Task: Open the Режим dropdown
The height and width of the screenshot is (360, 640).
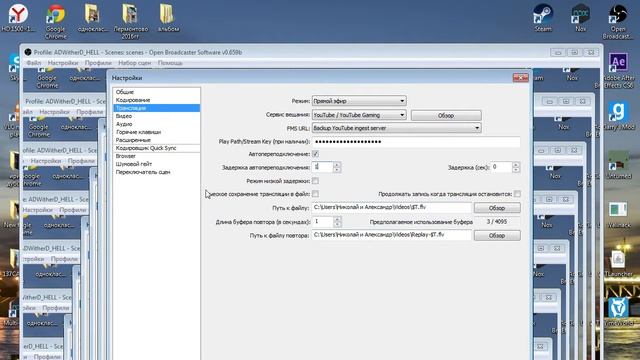Action: (359, 101)
